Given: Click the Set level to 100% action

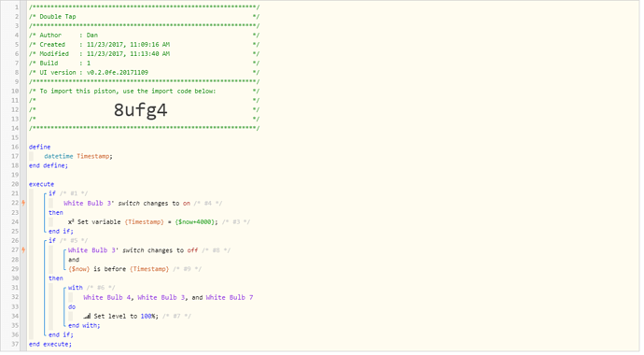Looking at the screenshot, I should 126,316.
